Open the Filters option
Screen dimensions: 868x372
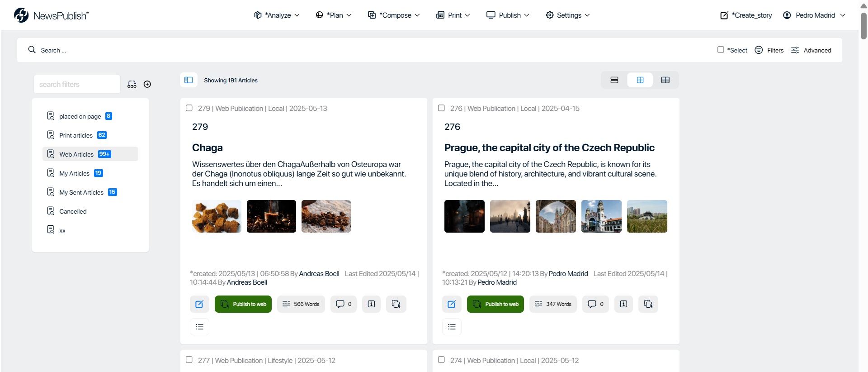click(769, 50)
